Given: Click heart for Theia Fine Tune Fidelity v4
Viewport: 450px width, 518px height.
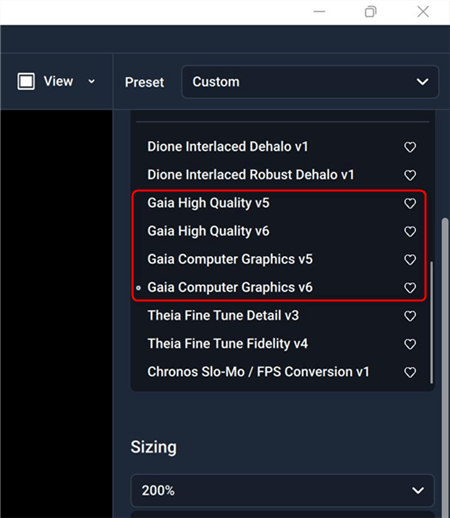Looking at the screenshot, I should point(410,344).
